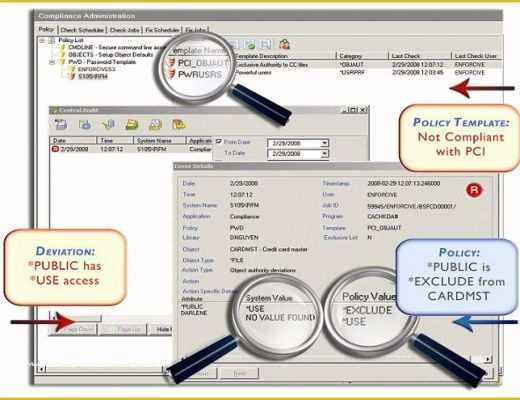Switch to the Check Schedule tab
Viewport: 520px width, 400px height.
tap(82, 30)
